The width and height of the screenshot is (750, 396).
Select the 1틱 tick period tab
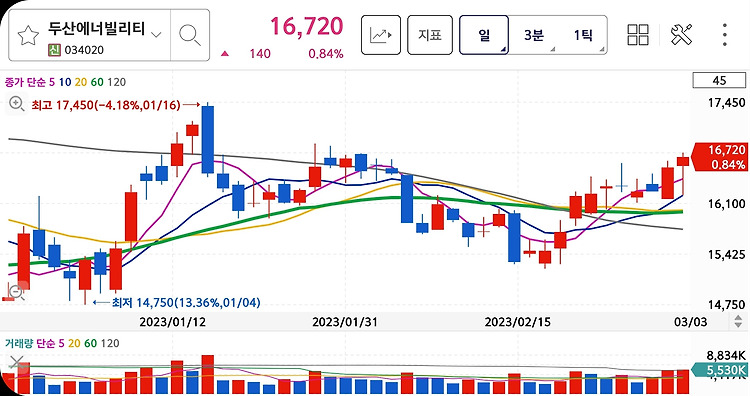[x=583, y=35]
